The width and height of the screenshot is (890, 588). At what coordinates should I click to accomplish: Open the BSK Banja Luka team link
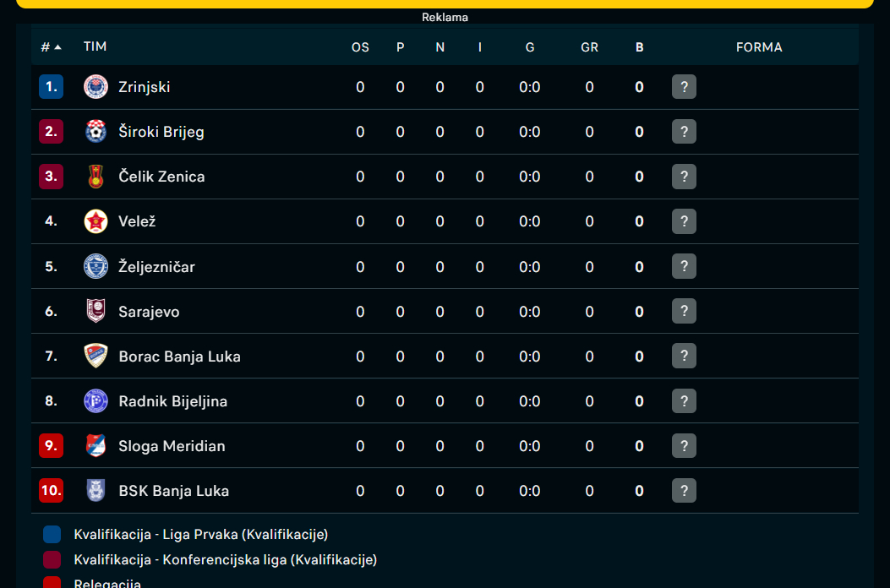pos(173,491)
